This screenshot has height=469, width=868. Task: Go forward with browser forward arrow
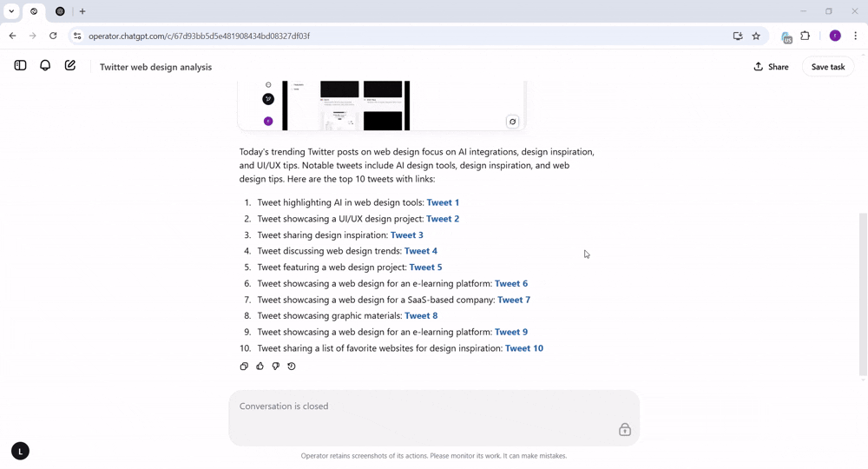[33, 36]
